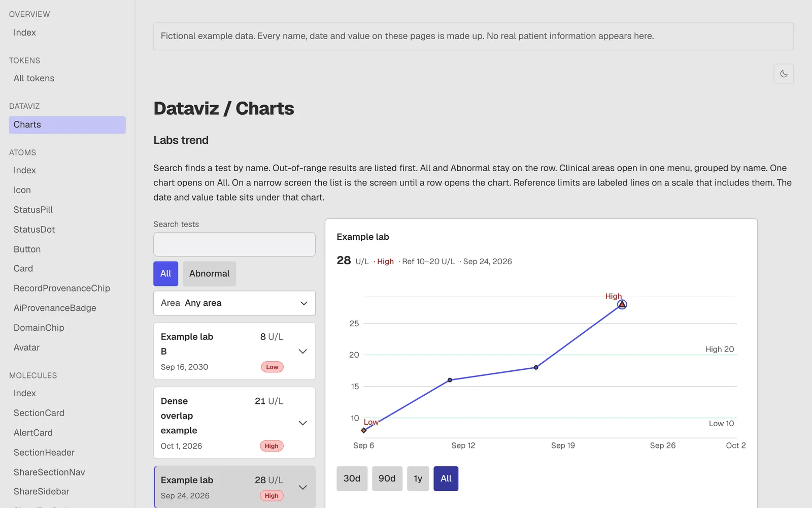Set the chart range to 30d
The width and height of the screenshot is (812, 508).
tap(352, 479)
